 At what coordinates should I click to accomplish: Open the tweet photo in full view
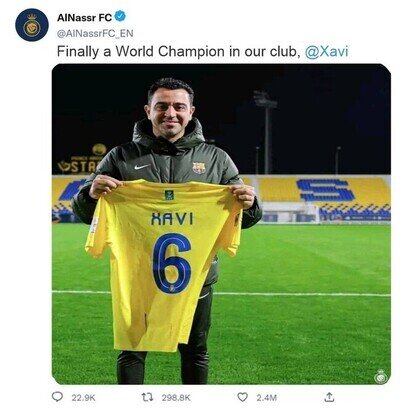221,224
